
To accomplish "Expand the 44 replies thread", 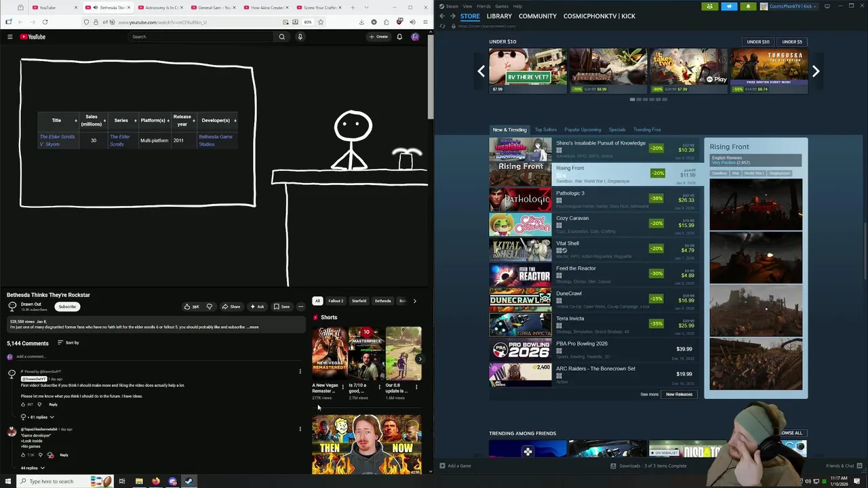I will (33, 468).
